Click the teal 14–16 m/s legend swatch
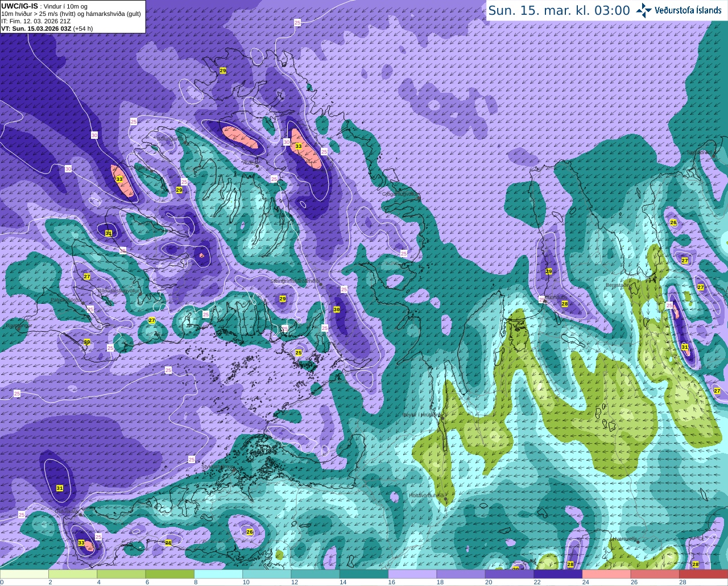728x586 pixels. pos(364,573)
